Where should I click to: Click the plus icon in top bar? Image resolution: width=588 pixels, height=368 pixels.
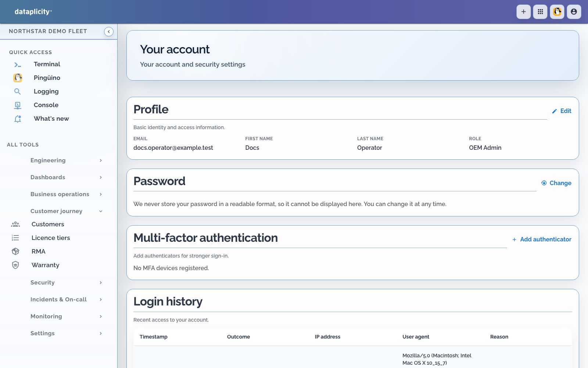pos(523,12)
